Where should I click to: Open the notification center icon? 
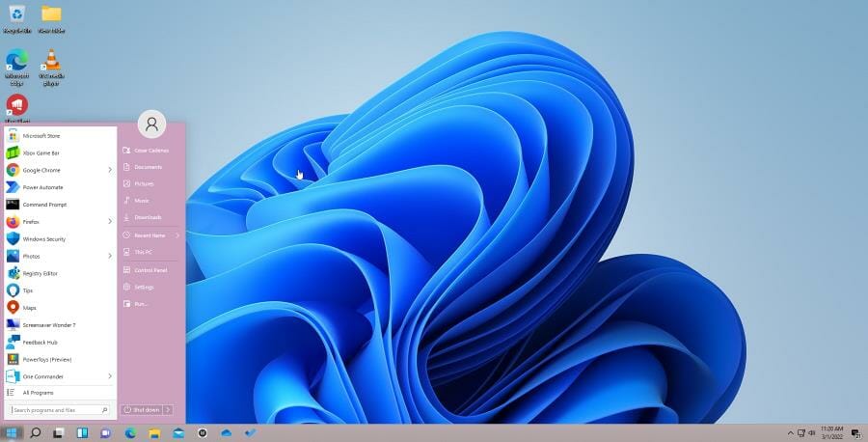pos(856,433)
